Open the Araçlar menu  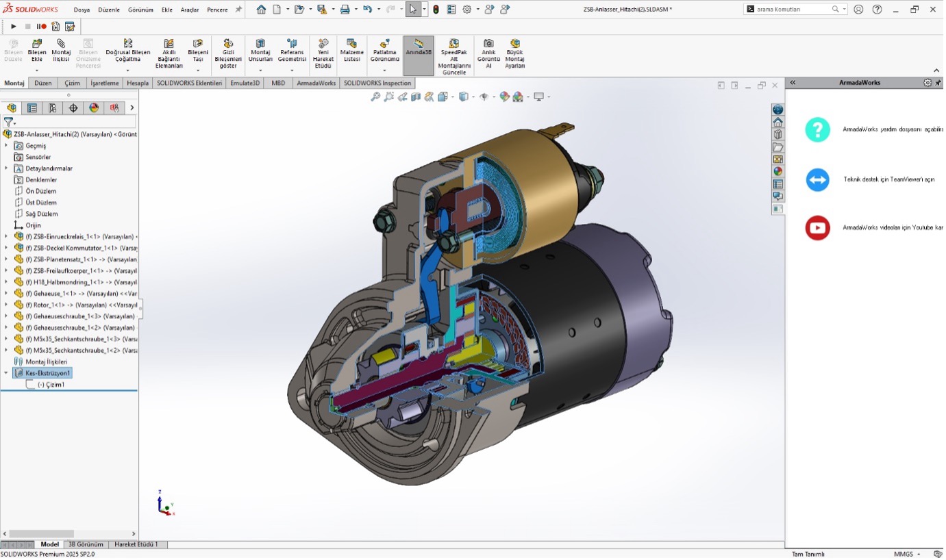tap(189, 10)
